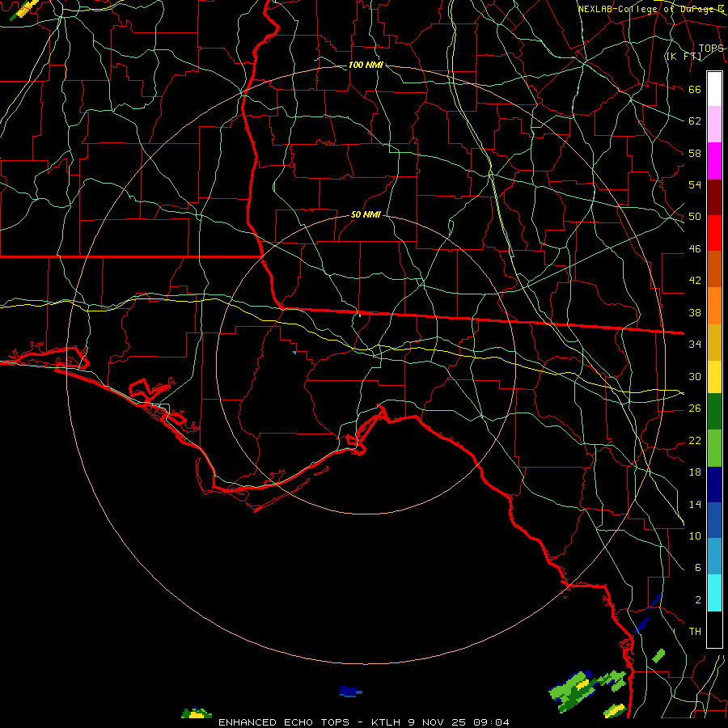Click the "14" legend value
Image resolution: width=728 pixels, height=728 pixels.
point(695,504)
